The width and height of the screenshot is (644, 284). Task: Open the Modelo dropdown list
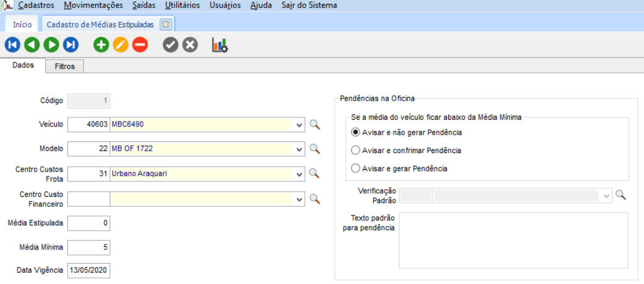300,149
